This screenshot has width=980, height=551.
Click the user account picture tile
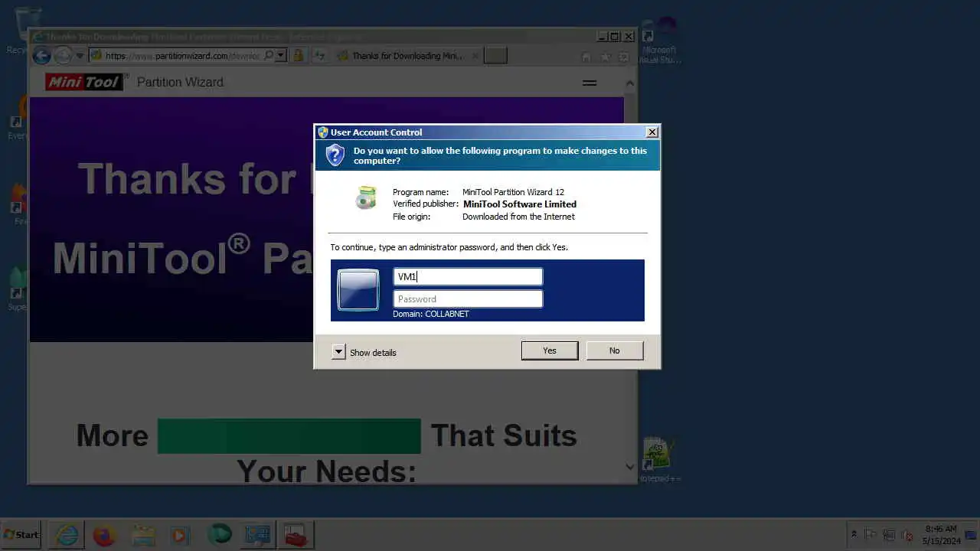coord(358,290)
